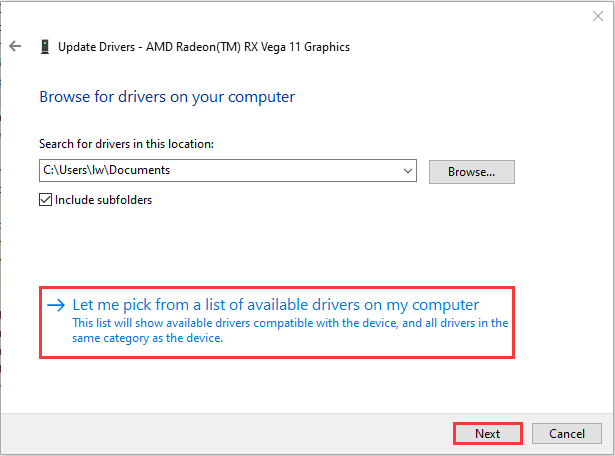The height and width of the screenshot is (456, 615).
Task: Click the Browse for drivers on your computer heading
Action: pos(167,97)
